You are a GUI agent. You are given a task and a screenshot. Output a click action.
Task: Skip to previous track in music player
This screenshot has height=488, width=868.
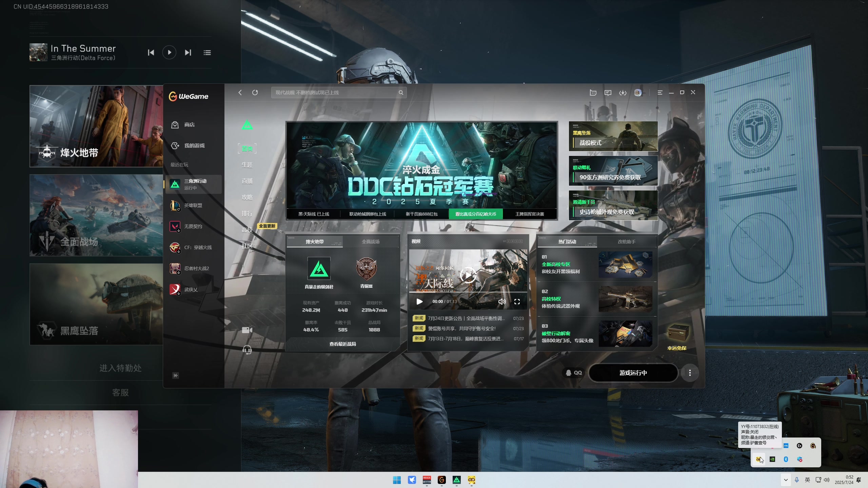point(151,53)
